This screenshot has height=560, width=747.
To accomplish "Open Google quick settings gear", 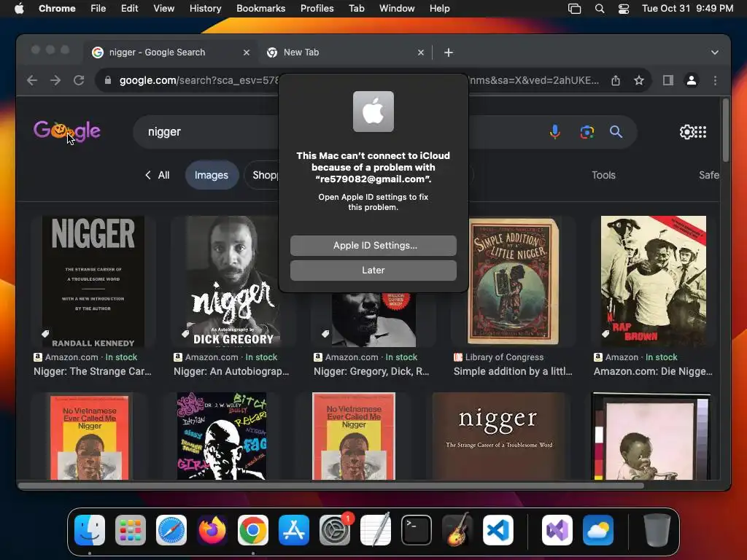I will click(x=686, y=132).
